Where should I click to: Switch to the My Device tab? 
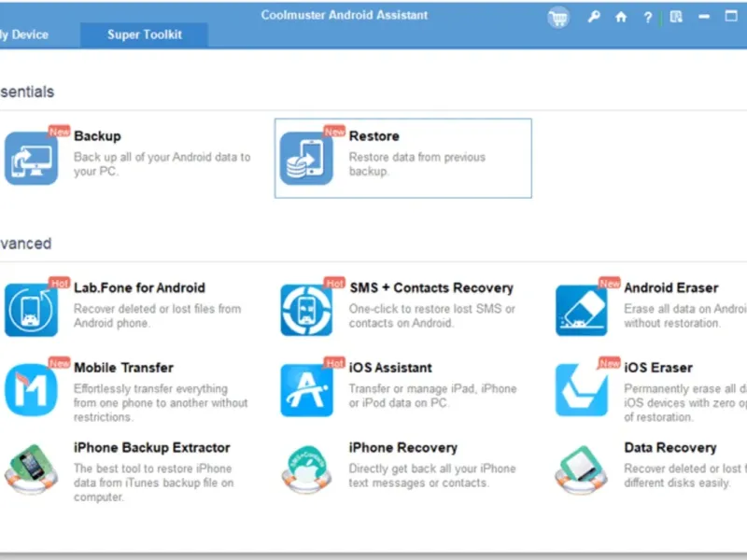click(x=24, y=35)
